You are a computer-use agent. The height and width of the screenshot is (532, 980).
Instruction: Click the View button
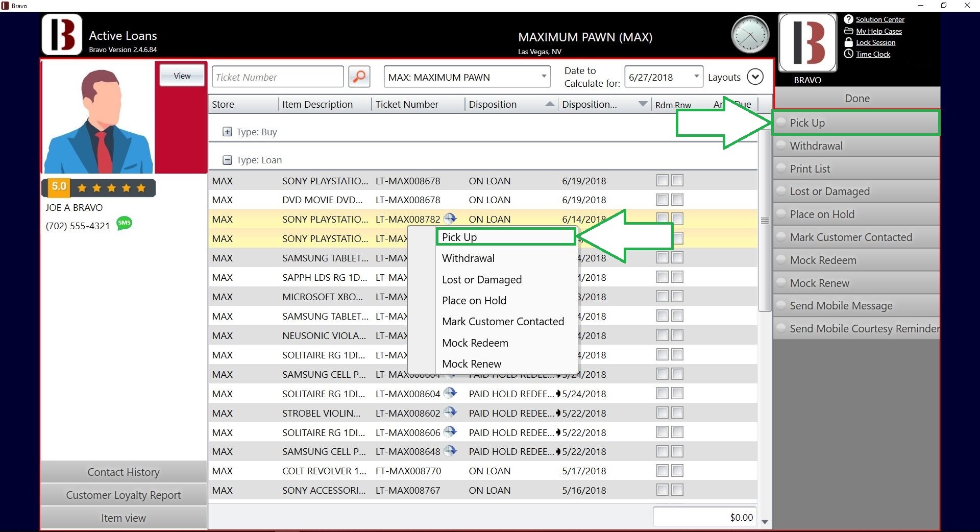(x=182, y=76)
